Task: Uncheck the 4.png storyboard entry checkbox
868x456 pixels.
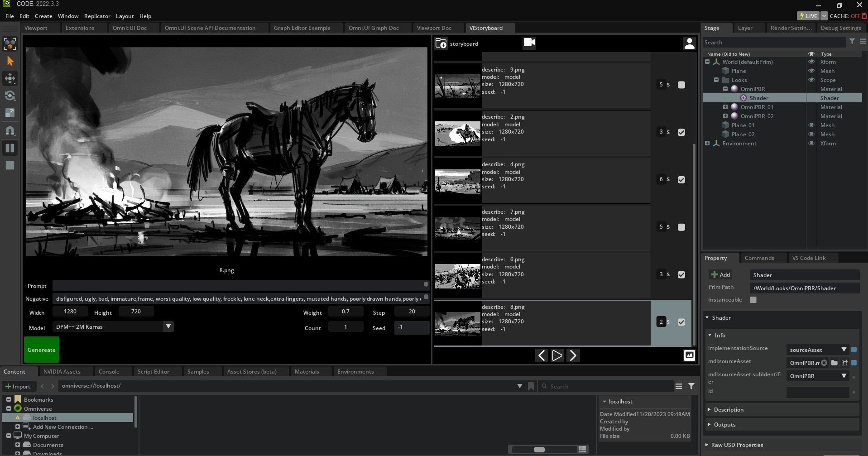Action: coord(681,180)
